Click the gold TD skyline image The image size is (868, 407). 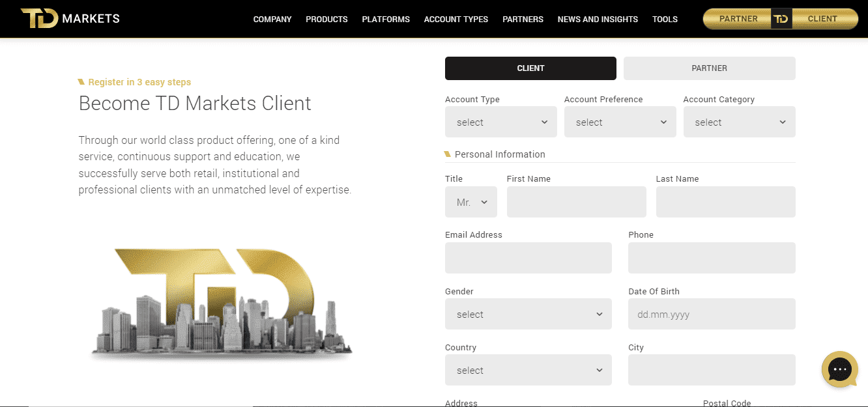220,303
